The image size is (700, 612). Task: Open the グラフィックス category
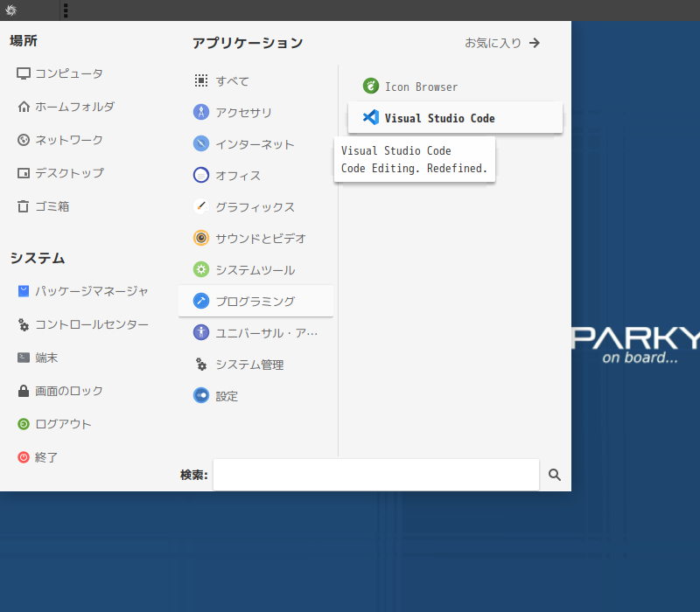255,206
